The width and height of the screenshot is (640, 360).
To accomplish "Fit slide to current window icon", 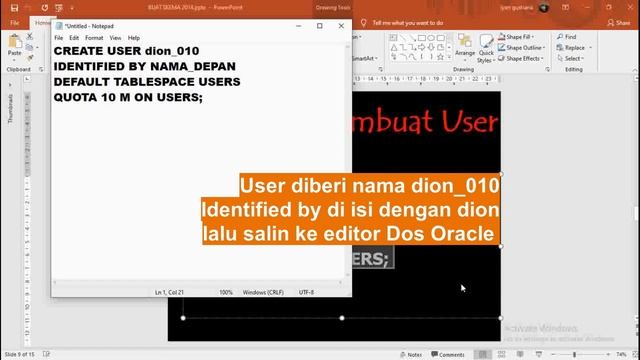I will coord(635,355).
